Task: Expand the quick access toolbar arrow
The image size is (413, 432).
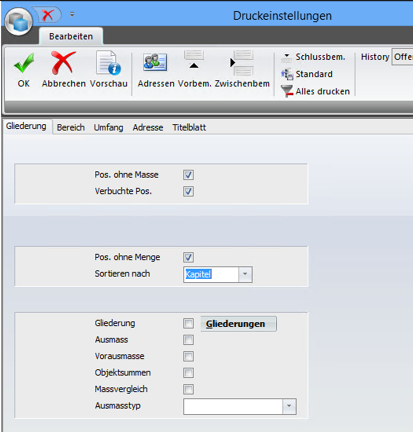Action: click(72, 14)
